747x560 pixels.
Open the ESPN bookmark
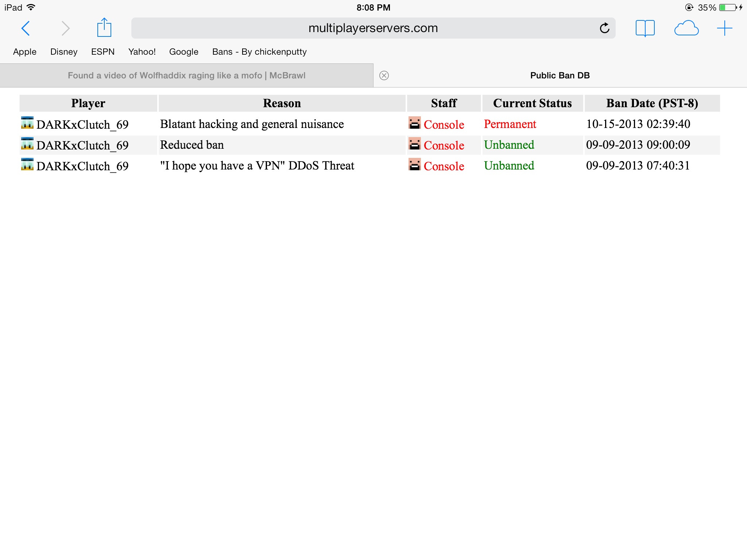coord(102,52)
